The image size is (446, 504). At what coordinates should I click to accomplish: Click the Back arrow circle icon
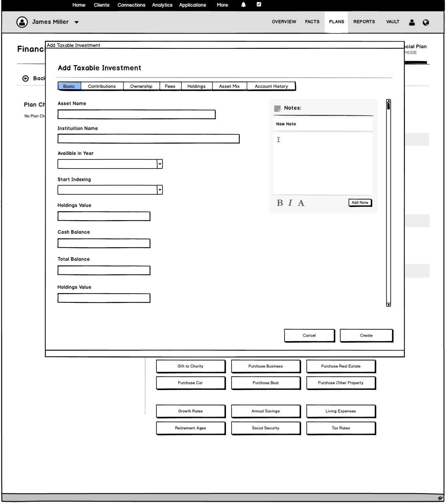click(26, 78)
